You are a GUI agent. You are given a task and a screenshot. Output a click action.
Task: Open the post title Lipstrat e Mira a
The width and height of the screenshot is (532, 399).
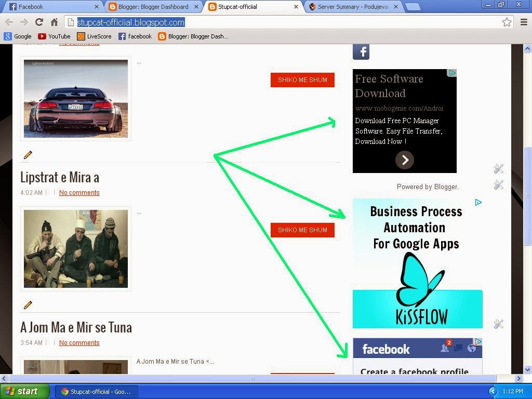click(60, 178)
